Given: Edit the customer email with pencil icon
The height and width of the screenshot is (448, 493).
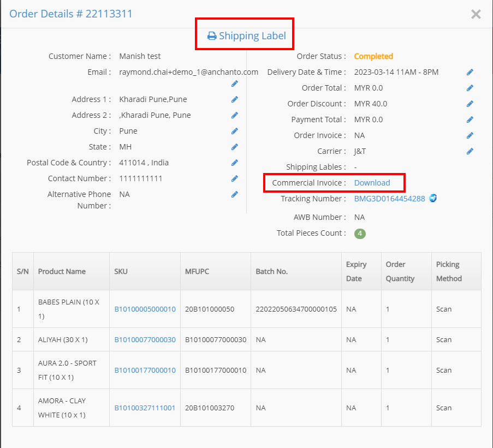Looking at the screenshot, I should coord(235,83).
